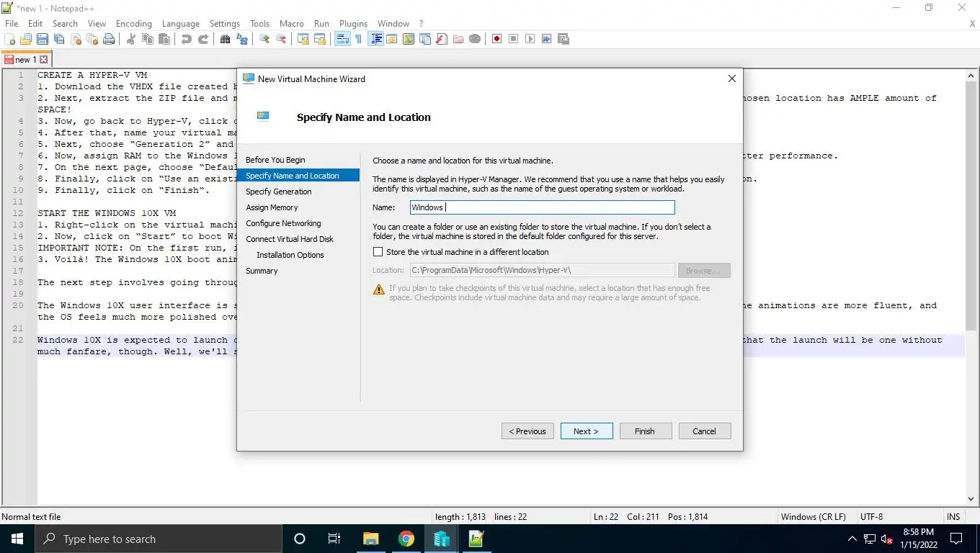Go to the Summary step
The height and width of the screenshot is (553, 980).
(262, 271)
